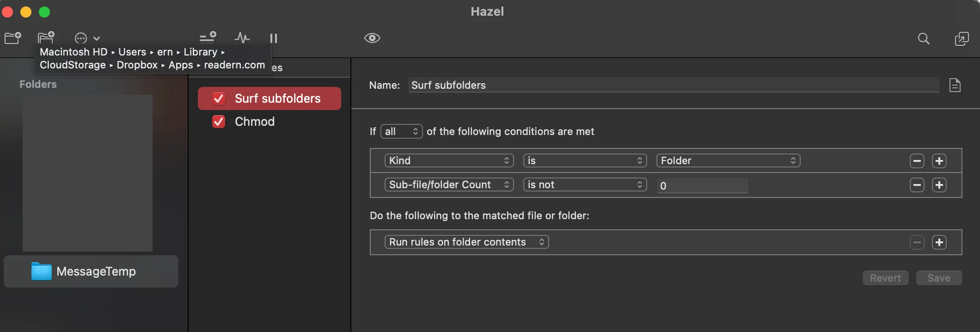The width and height of the screenshot is (980, 332).
Task: Open the activity log pulse icon
Action: [242, 38]
